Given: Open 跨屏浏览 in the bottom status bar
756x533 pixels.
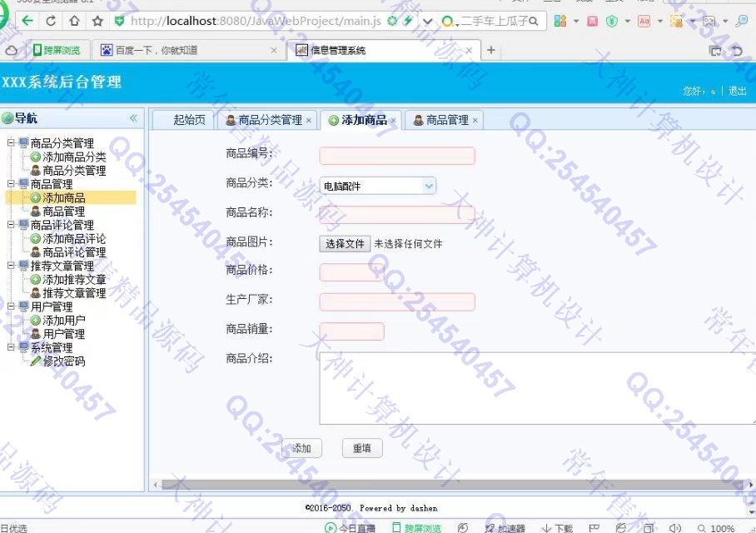Looking at the screenshot, I should click(x=416, y=528).
